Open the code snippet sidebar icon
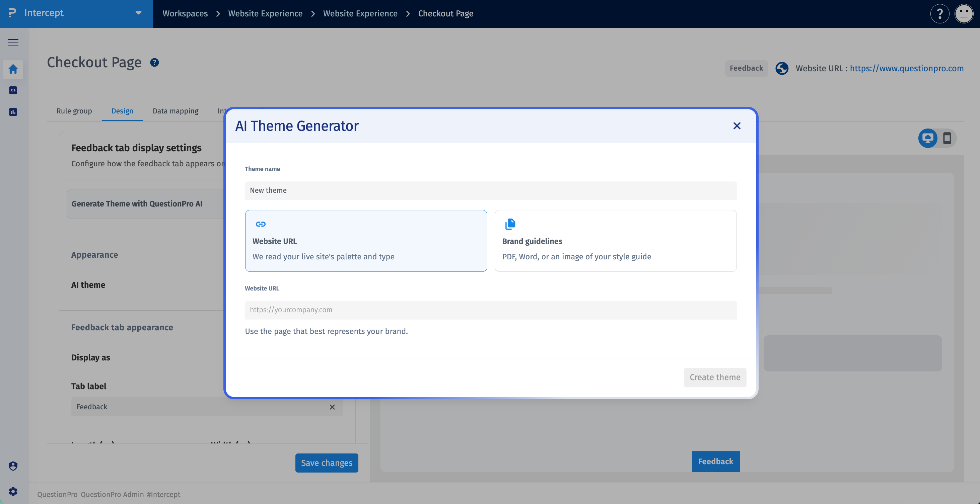Viewport: 980px width, 504px height. coord(13,90)
